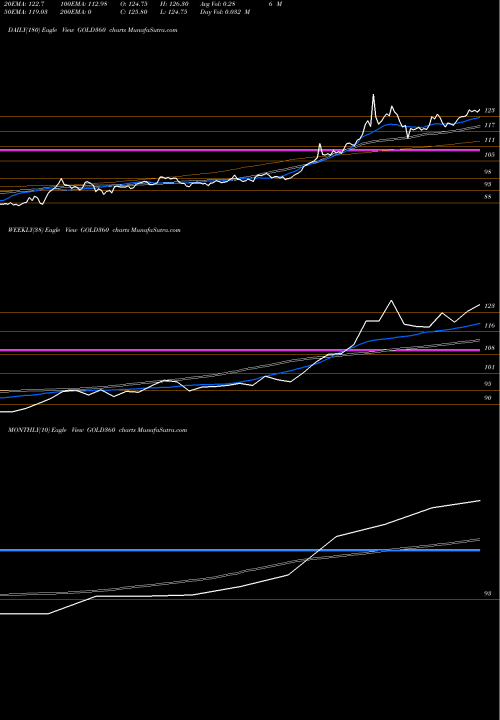Click the 123 price label on weekly chart
500x720 pixels.
tap(489, 306)
